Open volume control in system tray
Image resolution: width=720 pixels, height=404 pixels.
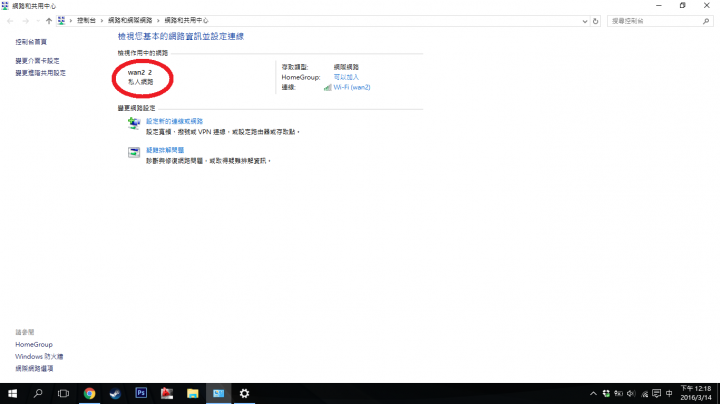point(631,393)
